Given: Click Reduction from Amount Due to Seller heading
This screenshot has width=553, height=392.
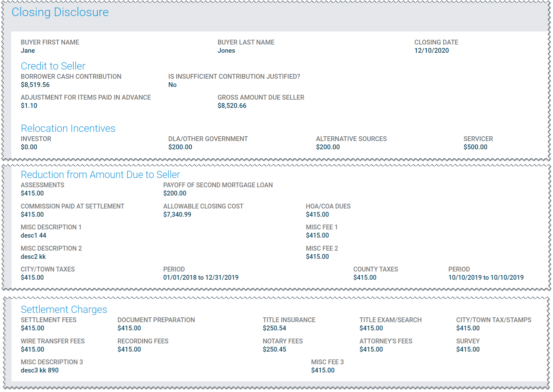Looking at the screenshot, I should click(100, 175).
